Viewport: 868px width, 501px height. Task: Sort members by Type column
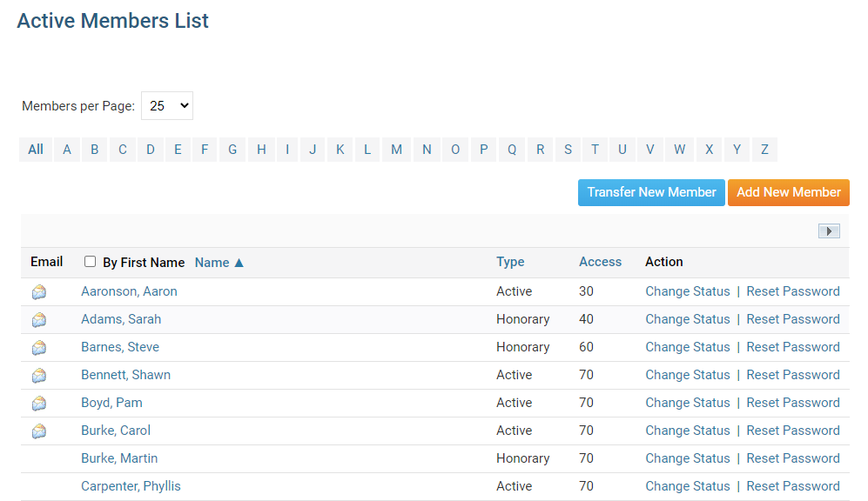point(510,262)
